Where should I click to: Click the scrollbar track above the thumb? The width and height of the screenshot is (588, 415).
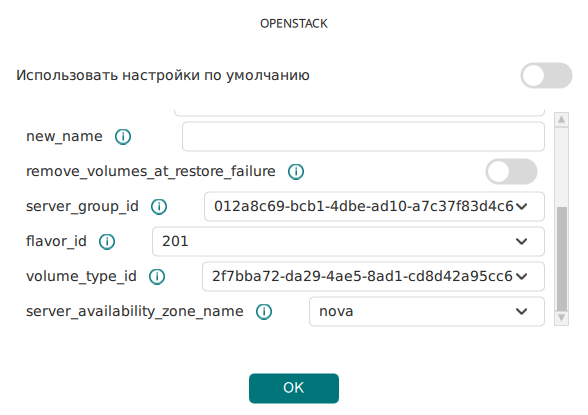pos(561,167)
